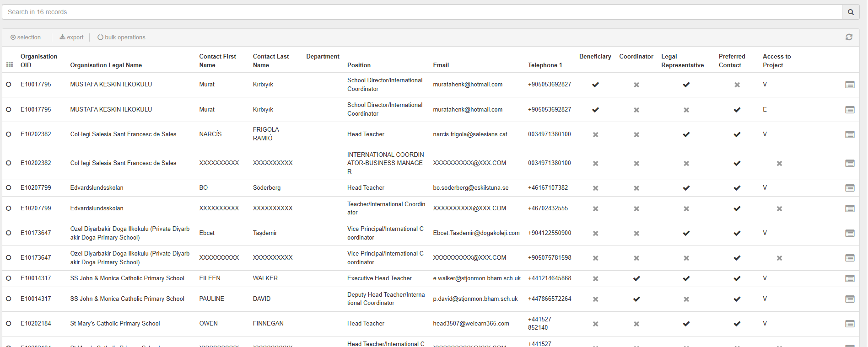Image resolution: width=868 pixels, height=347 pixels.
Task: Click the search magnifier button
Action: (x=850, y=12)
